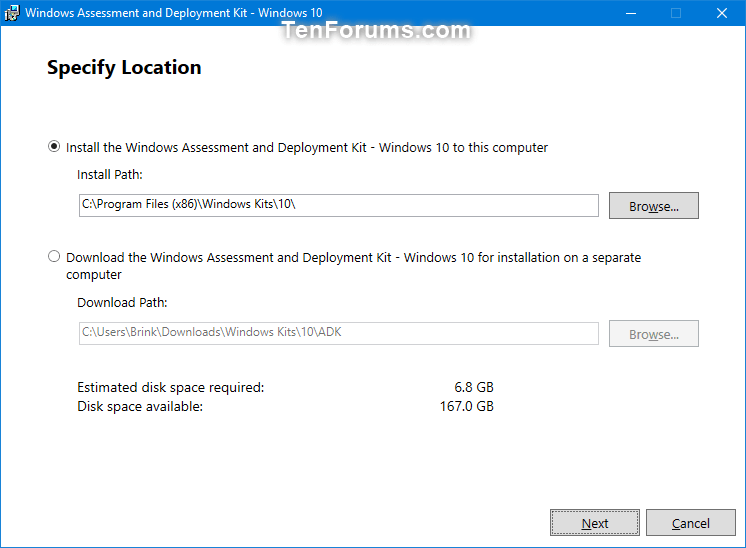Image resolution: width=746 pixels, height=548 pixels.
Task: Proceed with the Next button
Action: click(595, 523)
